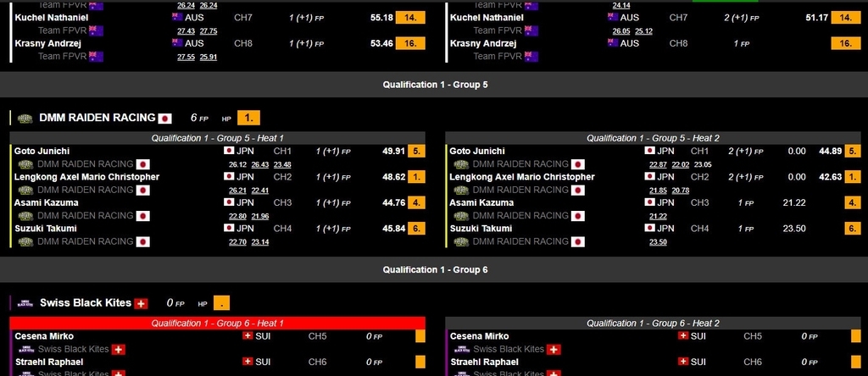This screenshot has width=868, height=376.
Task: Click the DMM RAIDEN RACING team header logo
Action: [25, 119]
